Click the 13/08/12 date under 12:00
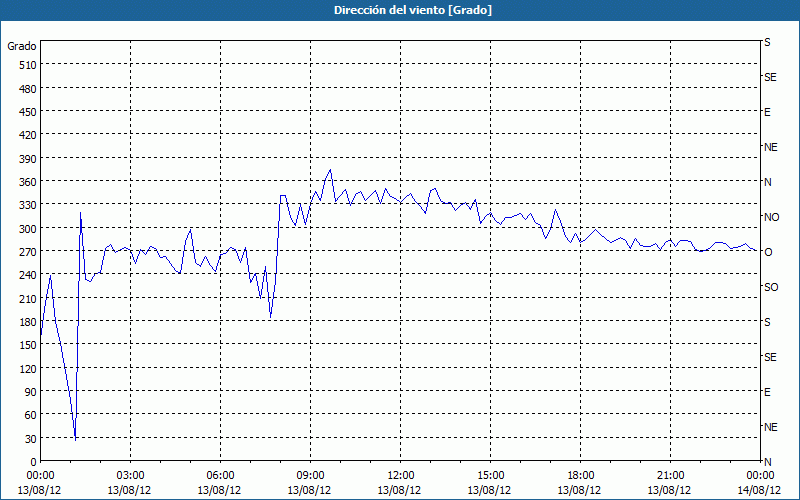The height and width of the screenshot is (500, 800). pyautogui.click(x=399, y=490)
